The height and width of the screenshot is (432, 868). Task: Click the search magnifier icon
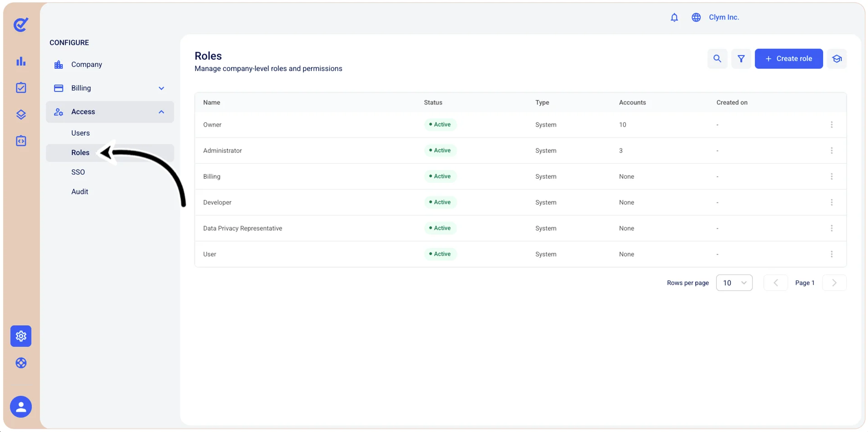click(717, 59)
